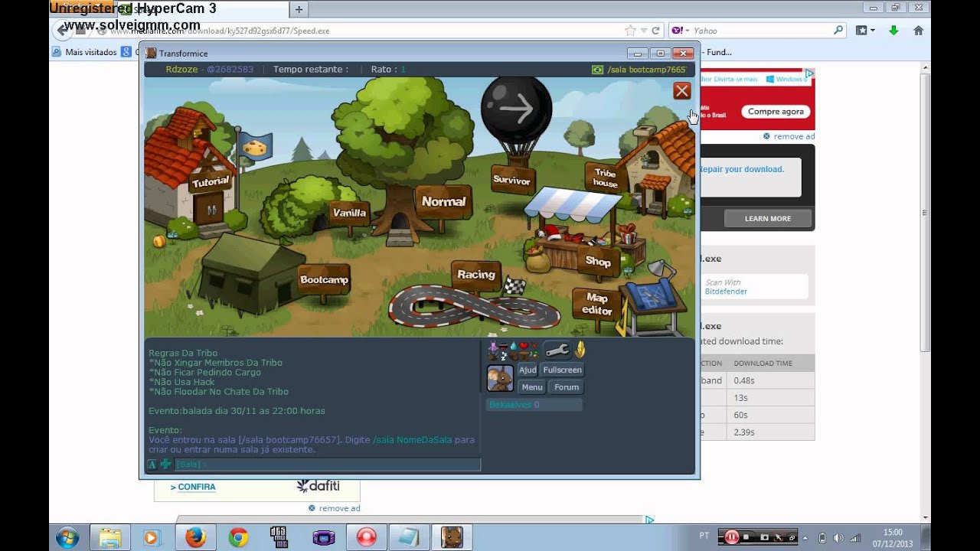This screenshot has height=551, width=980.
Task: Click the A text icon beside chat
Action: [x=152, y=465]
